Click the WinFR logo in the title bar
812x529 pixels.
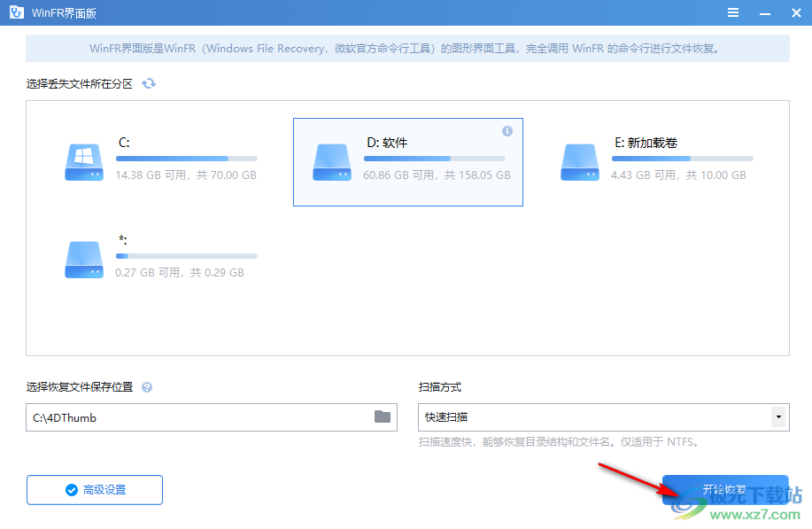pyautogui.click(x=15, y=12)
